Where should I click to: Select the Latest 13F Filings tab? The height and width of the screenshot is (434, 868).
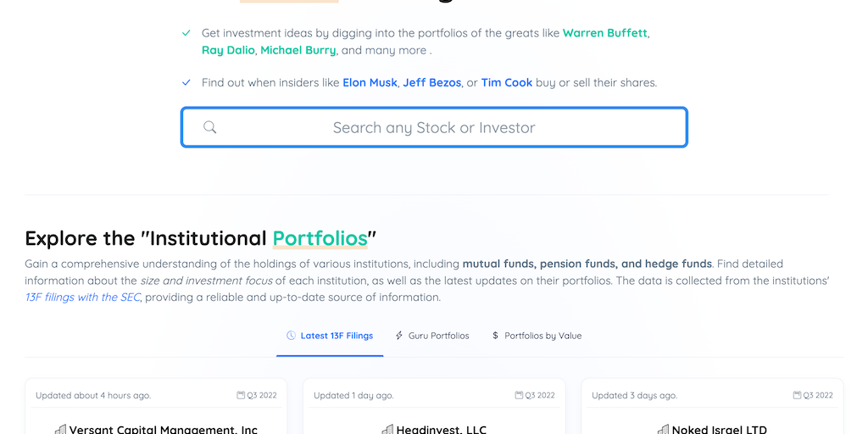337,336
